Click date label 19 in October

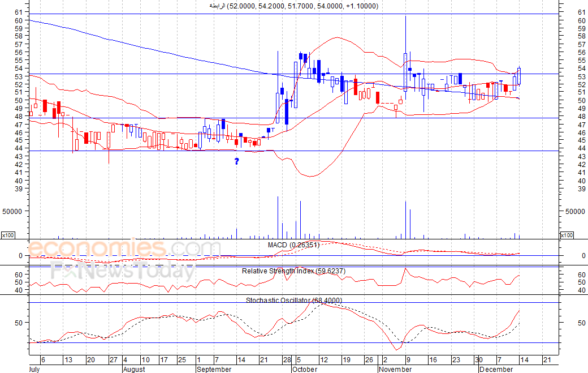(x=346, y=360)
